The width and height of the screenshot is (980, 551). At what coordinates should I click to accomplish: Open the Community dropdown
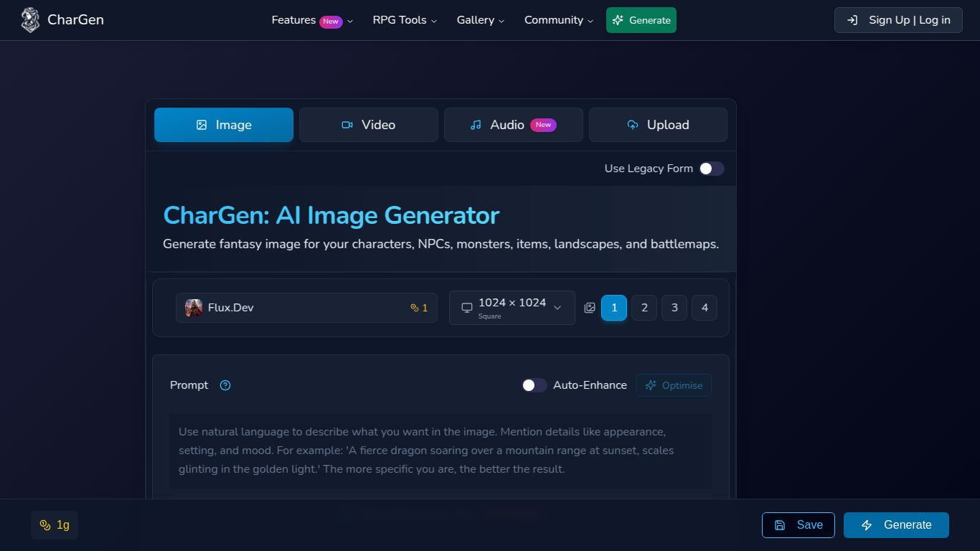558,20
